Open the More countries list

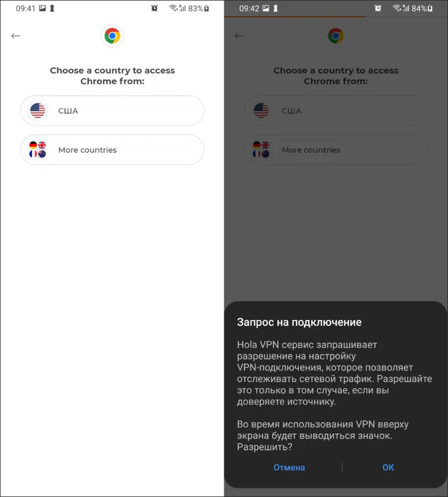pos(112,150)
